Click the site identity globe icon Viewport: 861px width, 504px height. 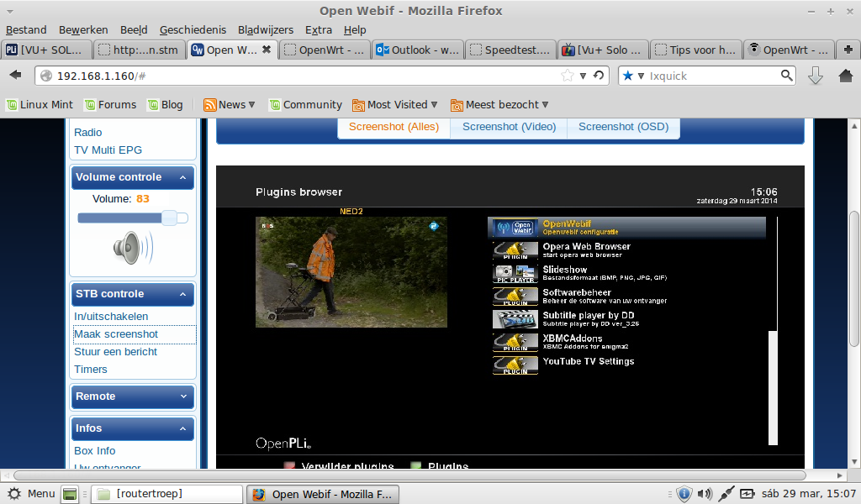[x=47, y=76]
